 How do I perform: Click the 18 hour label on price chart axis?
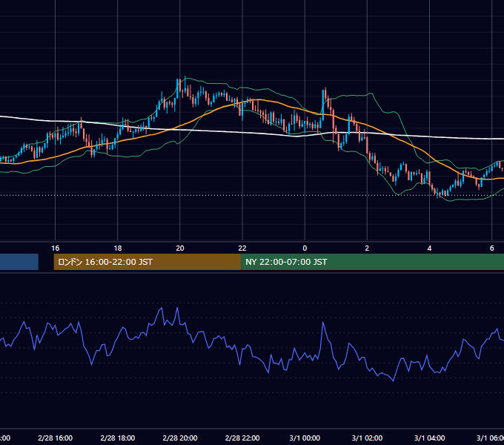click(x=118, y=248)
